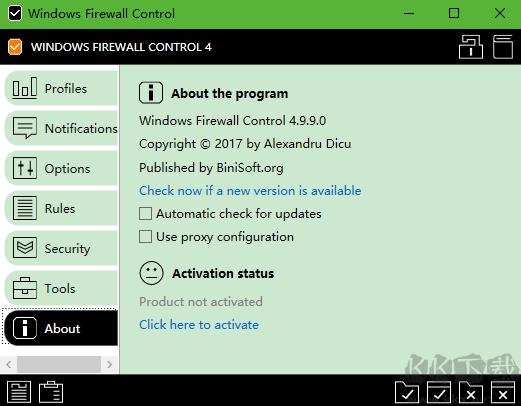Click the 'Published by BiniSoft.org' text

coord(211,168)
